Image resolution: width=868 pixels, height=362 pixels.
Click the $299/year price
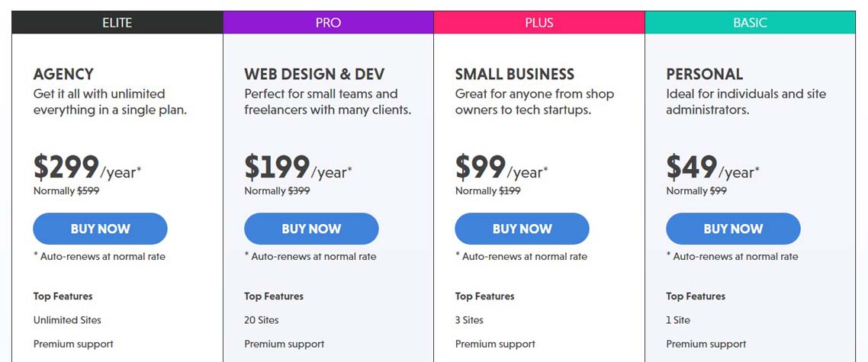88,168
